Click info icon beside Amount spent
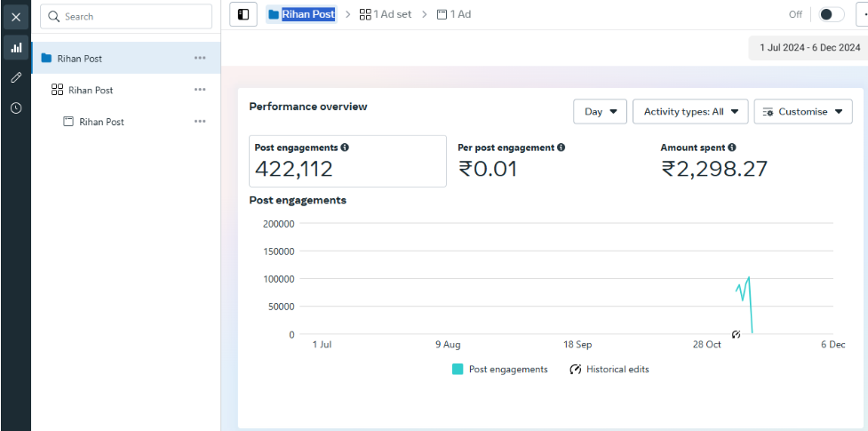This screenshot has width=868, height=431. coord(732,148)
